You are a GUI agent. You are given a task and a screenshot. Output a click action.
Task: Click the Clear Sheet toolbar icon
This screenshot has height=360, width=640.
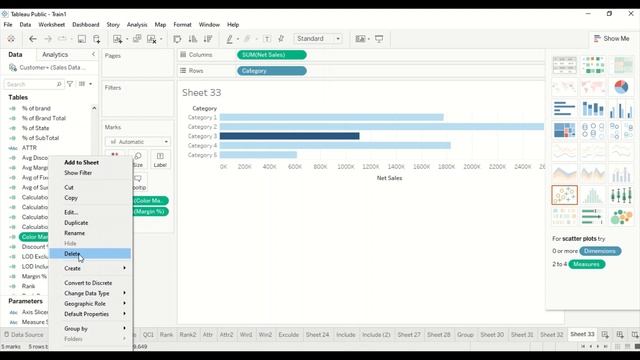pos(152,39)
